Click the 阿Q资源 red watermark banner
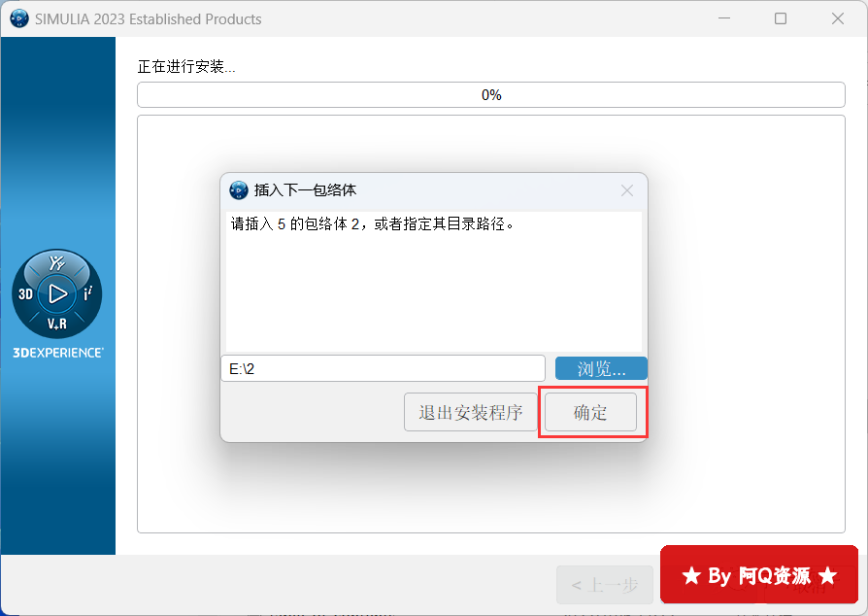 coord(758,575)
